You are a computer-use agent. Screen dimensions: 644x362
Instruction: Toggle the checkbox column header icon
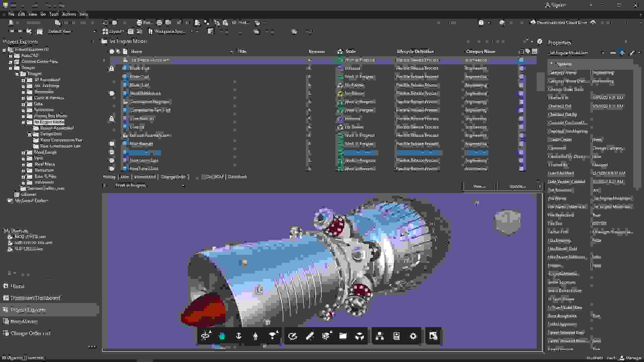point(521,52)
